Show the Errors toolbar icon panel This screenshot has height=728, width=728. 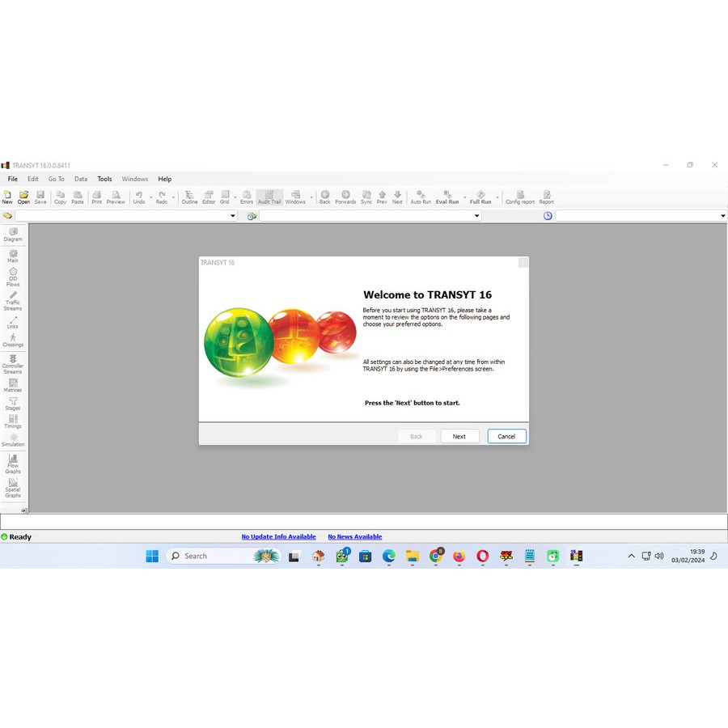point(247,197)
